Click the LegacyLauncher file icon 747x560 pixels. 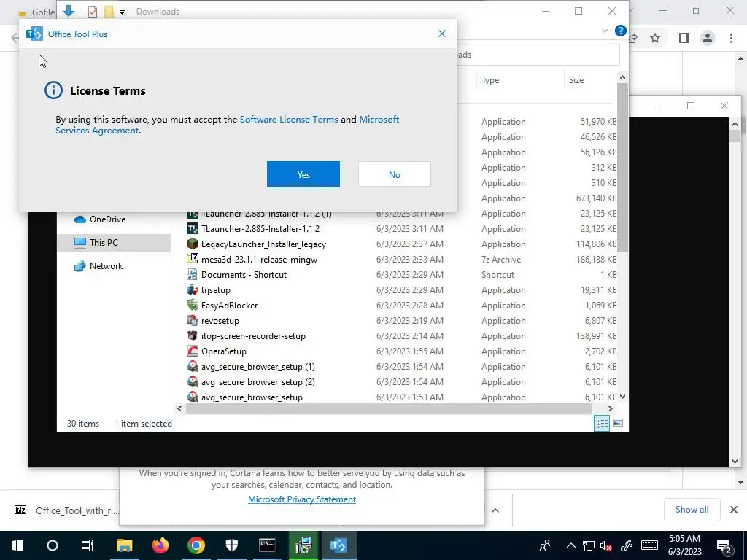(193, 244)
